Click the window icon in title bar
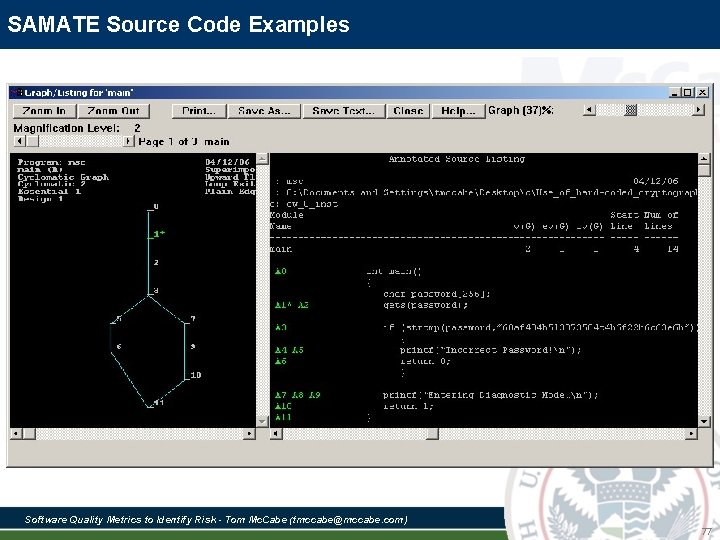 [17, 92]
